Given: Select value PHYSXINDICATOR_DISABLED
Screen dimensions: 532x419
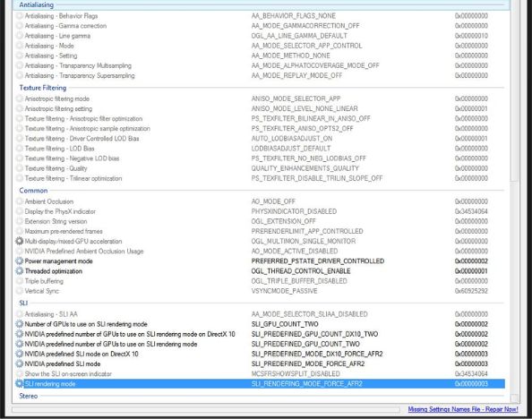Looking at the screenshot, I should pos(294,211).
